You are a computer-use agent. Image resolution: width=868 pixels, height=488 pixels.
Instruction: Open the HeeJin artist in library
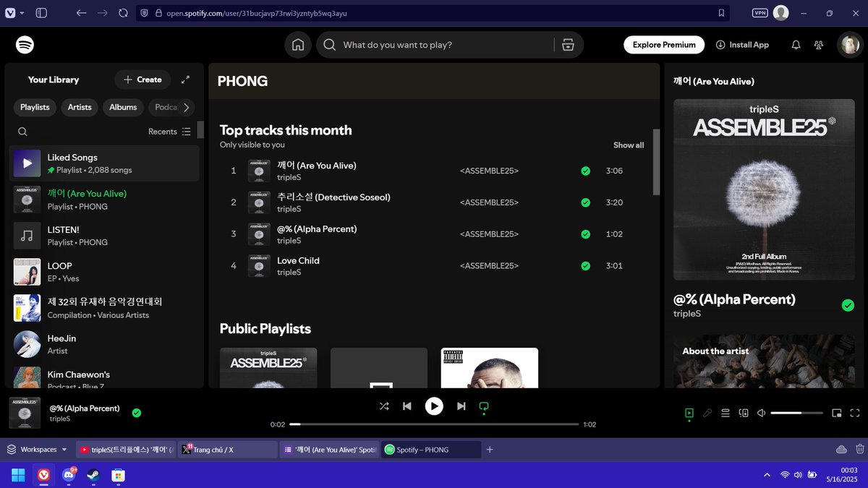point(104,344)
